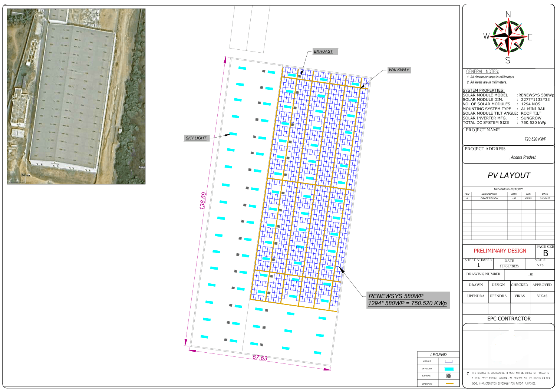
Task: Click the EPC CONTRACTOR heading
Action: click(509, 319)
